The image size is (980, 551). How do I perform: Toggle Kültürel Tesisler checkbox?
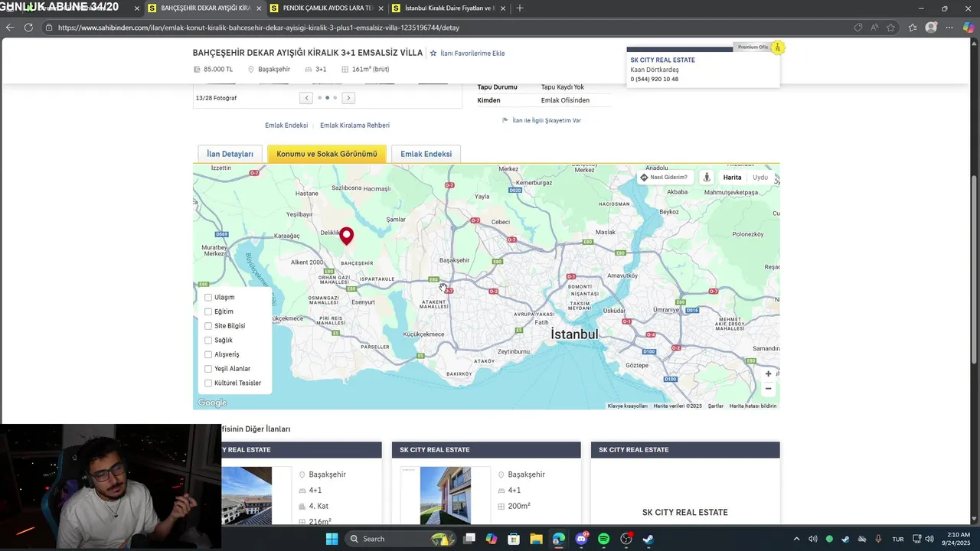tap(208, 383)
